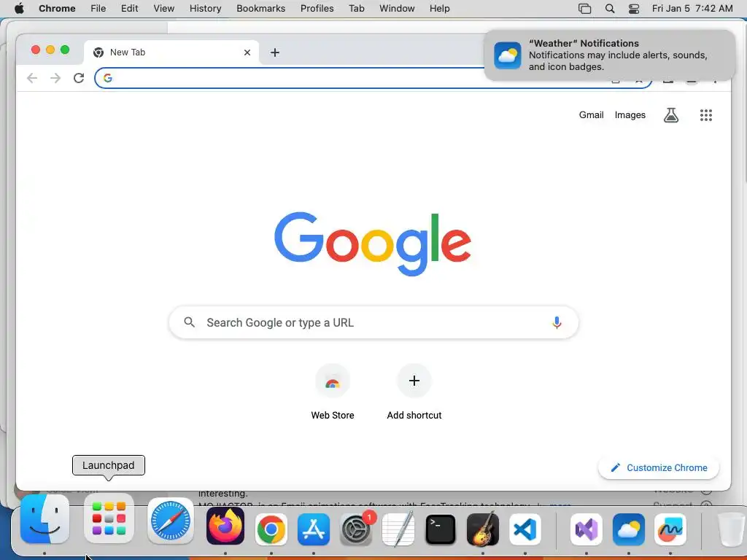This screenshot has width=747, height=560.
Task: Open the Window menu
Action: [x=397, y=9]
